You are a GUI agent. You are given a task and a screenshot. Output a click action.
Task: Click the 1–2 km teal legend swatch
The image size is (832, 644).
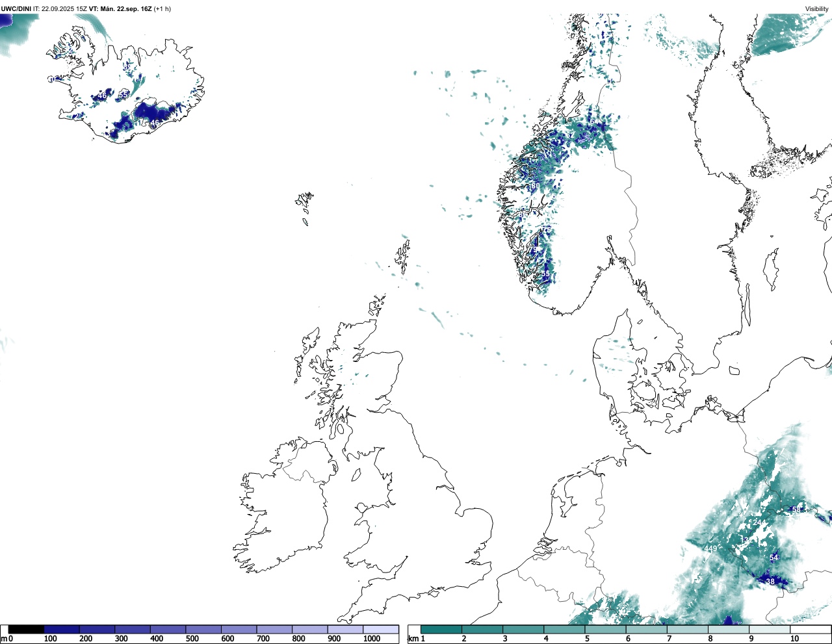tap(441, 629)
